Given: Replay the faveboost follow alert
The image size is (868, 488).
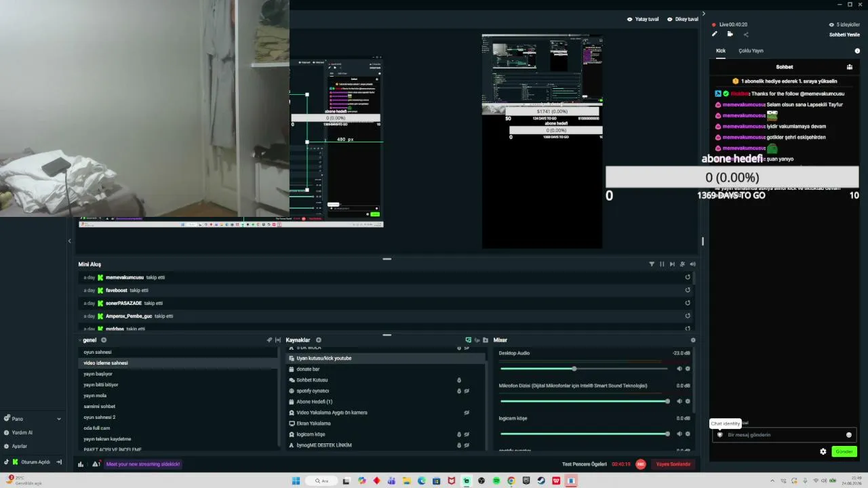Looking at the screenshot, I should pyautogui.click(x=688, y=290).
